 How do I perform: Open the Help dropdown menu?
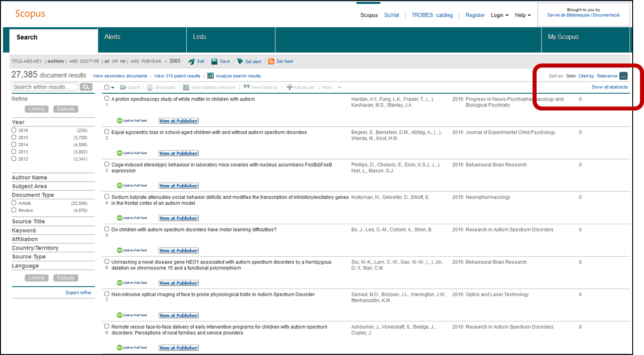(x=523, y=15)
